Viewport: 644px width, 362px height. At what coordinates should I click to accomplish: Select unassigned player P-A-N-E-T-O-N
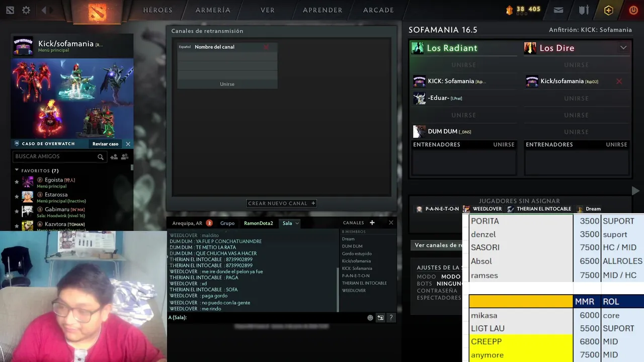click(x=438, y=209)
